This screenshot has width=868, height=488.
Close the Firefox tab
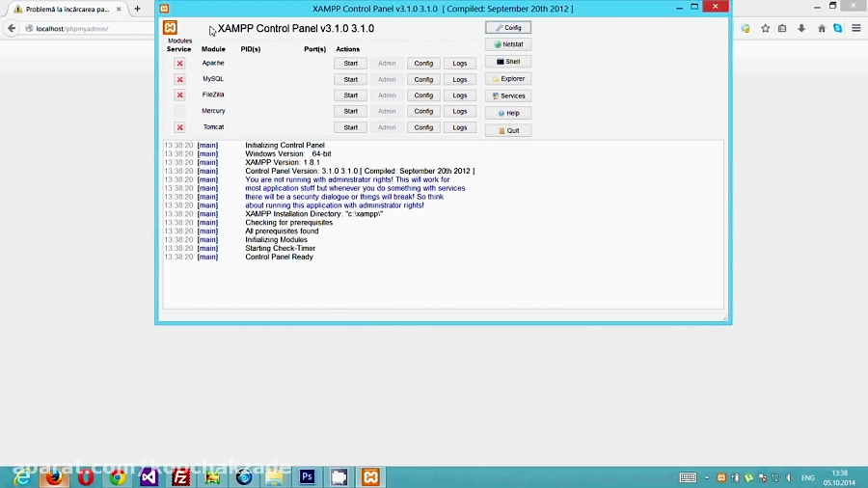pyautogui.click(x=119, y=9)
